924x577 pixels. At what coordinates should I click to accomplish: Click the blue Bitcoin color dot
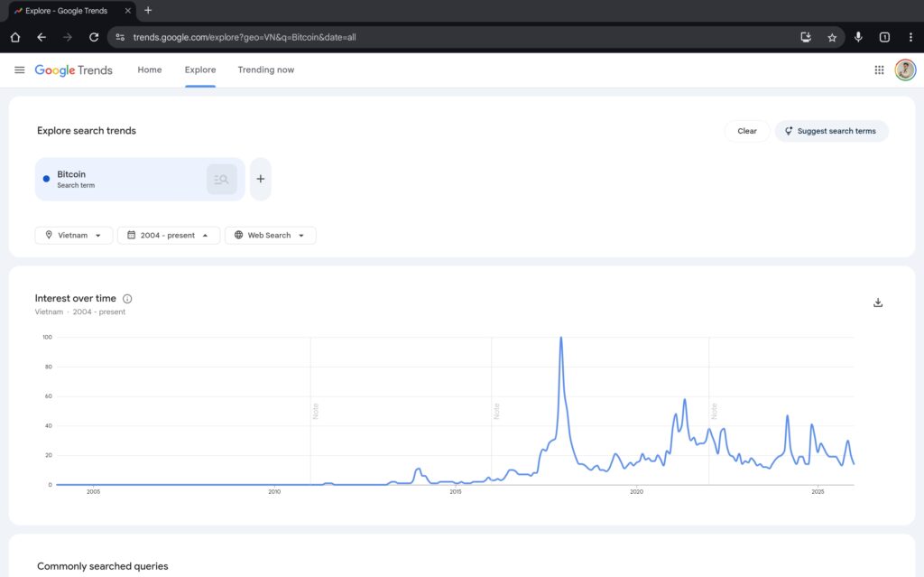click(x=46, y=179)
